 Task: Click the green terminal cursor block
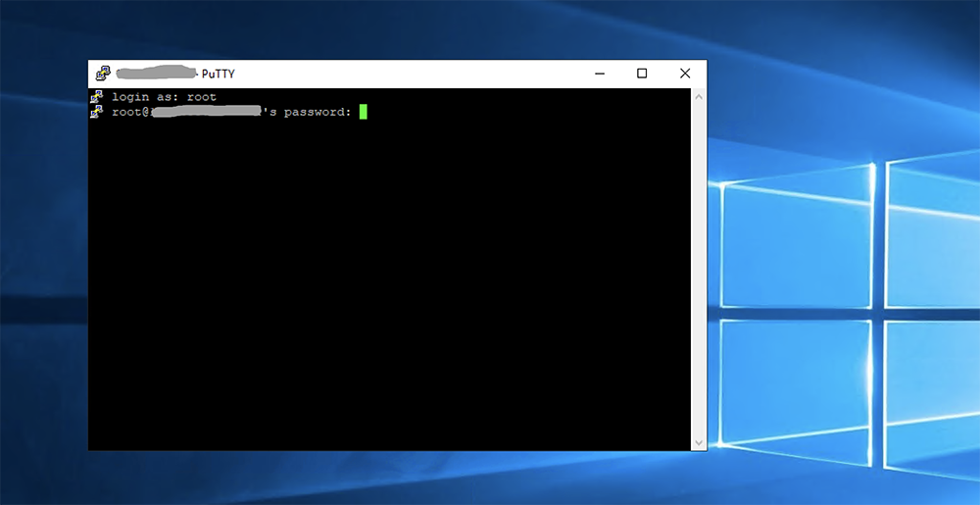point(364,112)
